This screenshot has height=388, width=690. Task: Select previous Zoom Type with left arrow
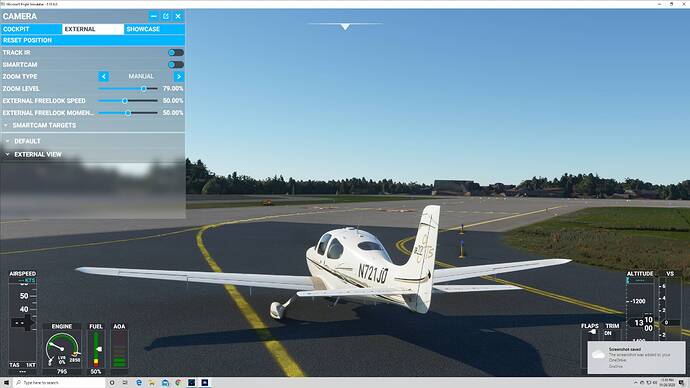coord(104,77)
